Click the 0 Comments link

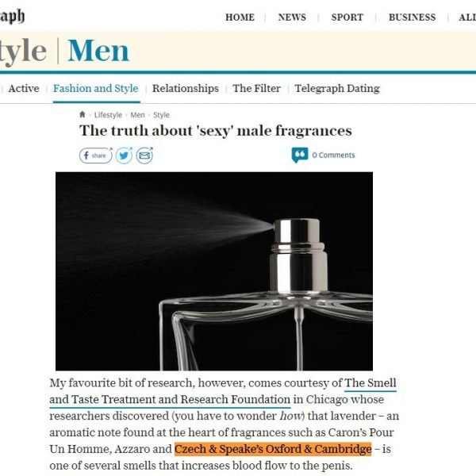333,155
